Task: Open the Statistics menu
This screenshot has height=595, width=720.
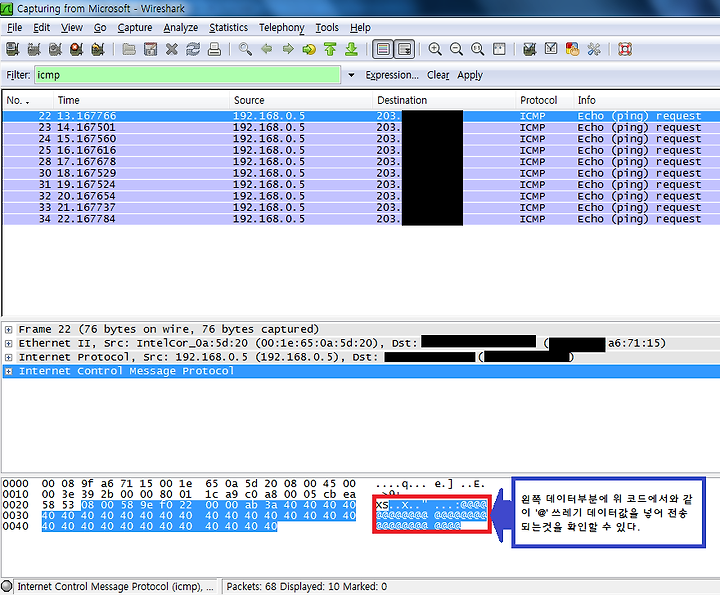Action: 228,28
